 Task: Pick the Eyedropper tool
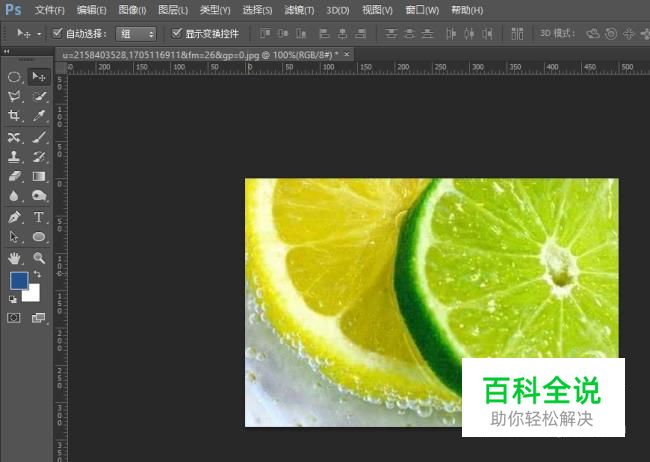(x=39, y=117)
